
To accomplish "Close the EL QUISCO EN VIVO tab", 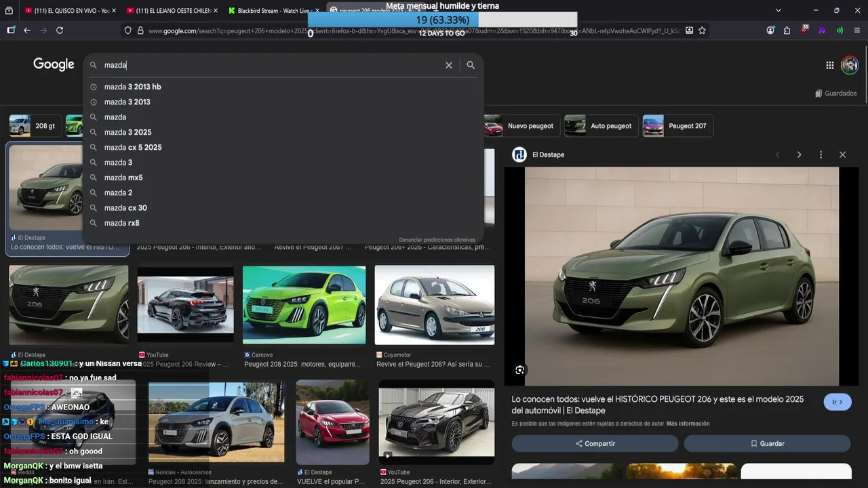I will (x=113, y=11).
